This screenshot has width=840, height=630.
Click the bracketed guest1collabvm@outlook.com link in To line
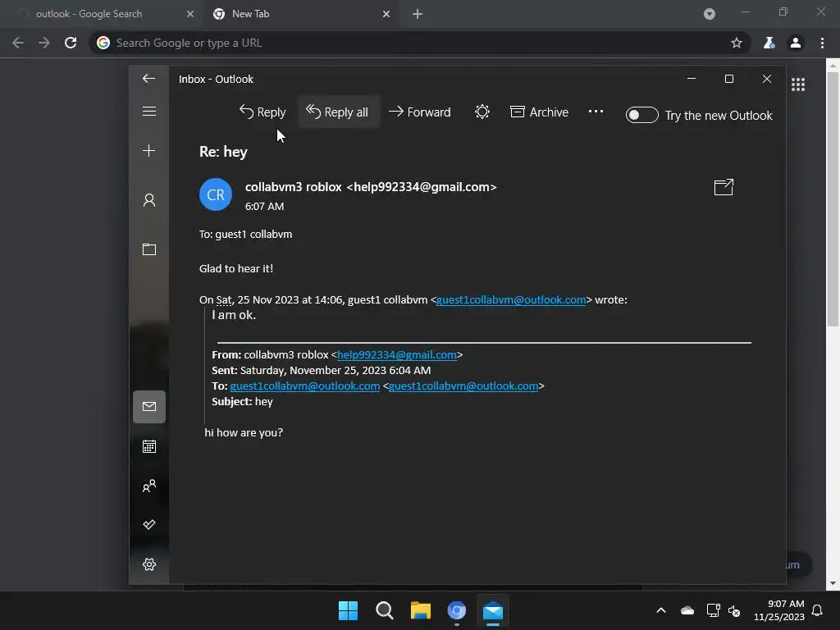tap(463, 386)
